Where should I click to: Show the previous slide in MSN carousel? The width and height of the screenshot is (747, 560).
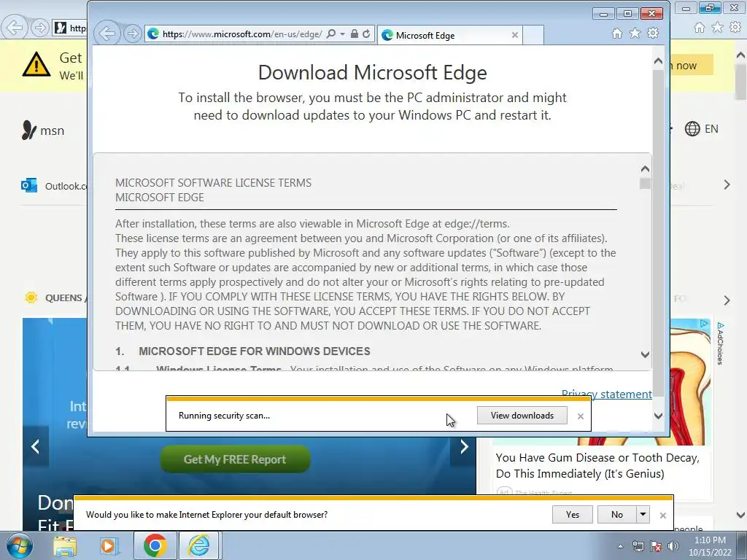(35, 447)
